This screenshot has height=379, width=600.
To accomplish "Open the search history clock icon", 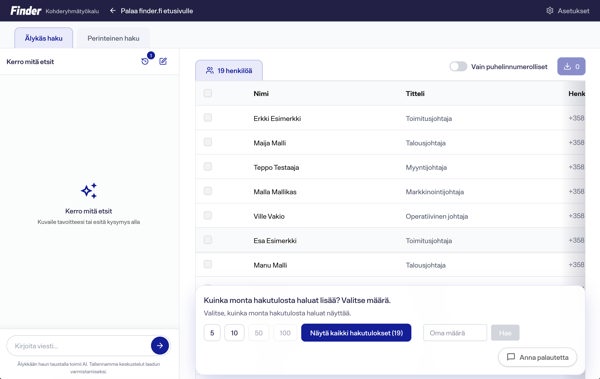I will pos(145,61).
